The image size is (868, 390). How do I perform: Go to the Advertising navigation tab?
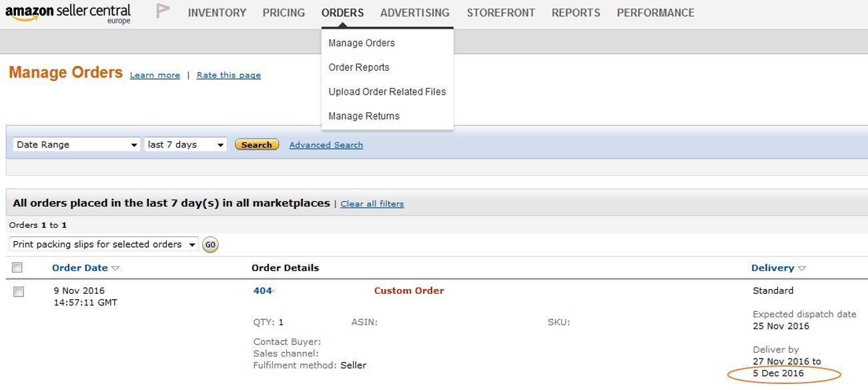[x=415, y=13]
